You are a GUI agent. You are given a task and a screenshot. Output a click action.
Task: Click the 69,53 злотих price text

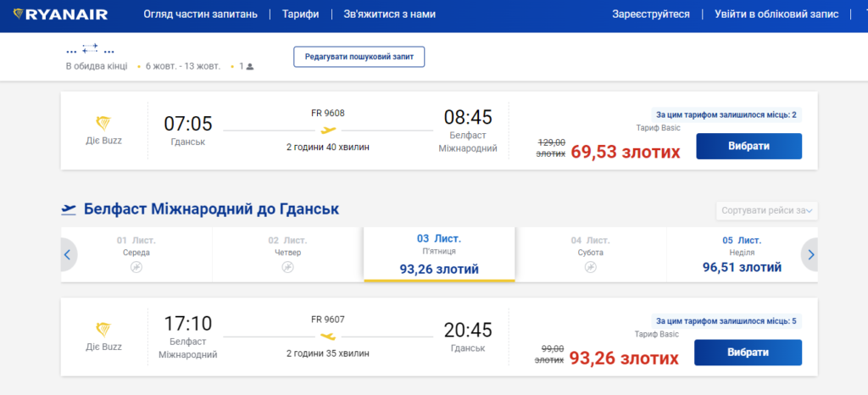[626, 152]
